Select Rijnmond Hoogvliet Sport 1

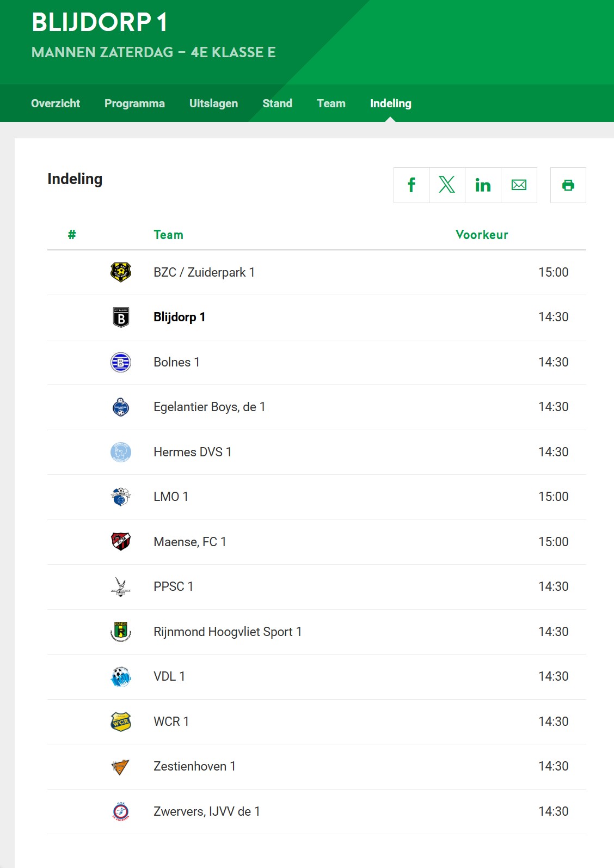point(228,632)
